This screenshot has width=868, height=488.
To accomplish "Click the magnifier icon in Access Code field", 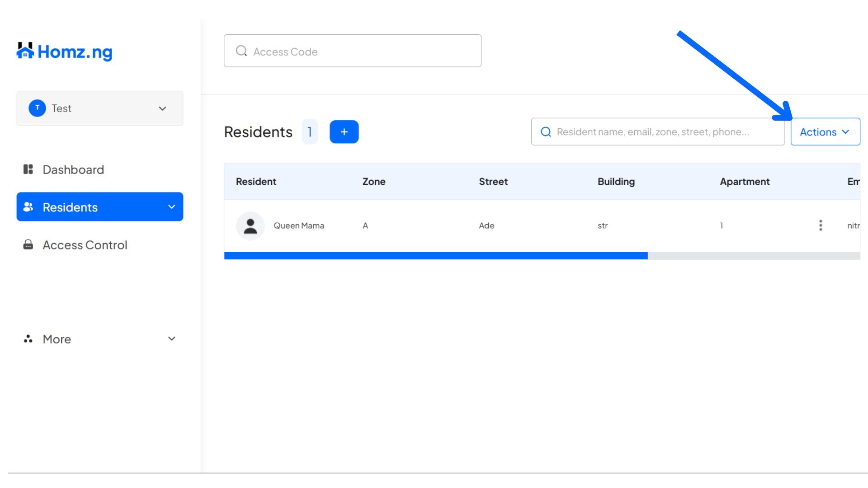I will pyautogui.click(x=241, y=51).
